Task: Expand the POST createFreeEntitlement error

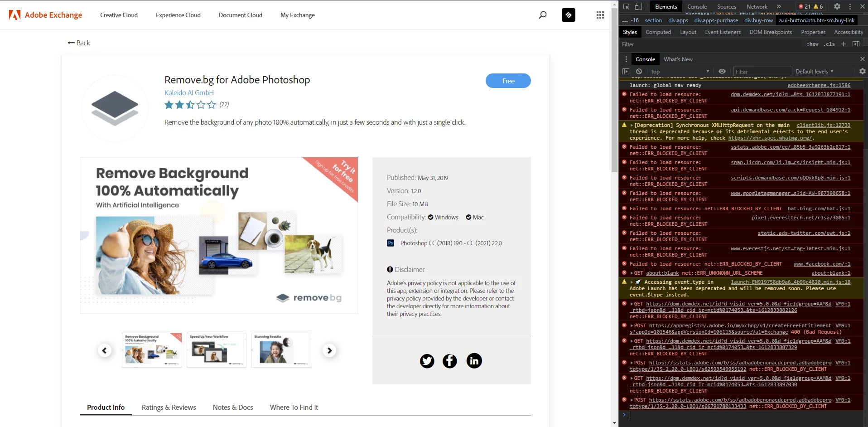Action: point(632,326)
